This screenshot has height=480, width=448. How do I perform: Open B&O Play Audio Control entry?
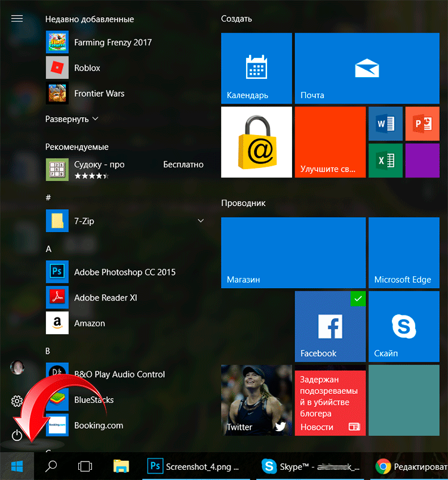[x=125, y=374]
